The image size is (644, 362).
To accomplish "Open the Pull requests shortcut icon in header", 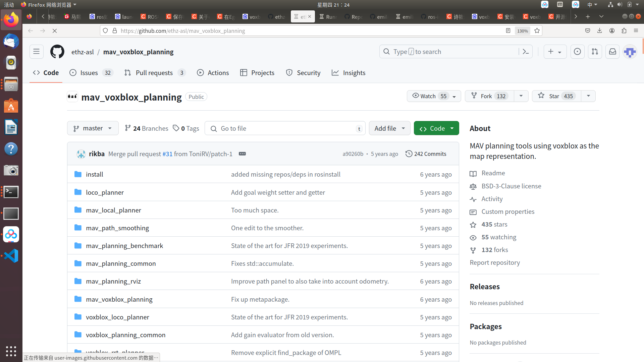I will (x=595, y=52).
